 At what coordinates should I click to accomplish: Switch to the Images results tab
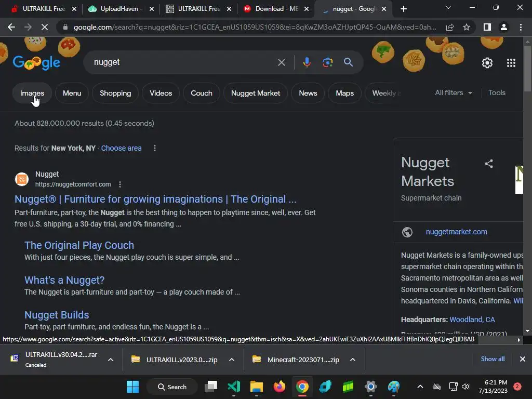click(32, 94)
